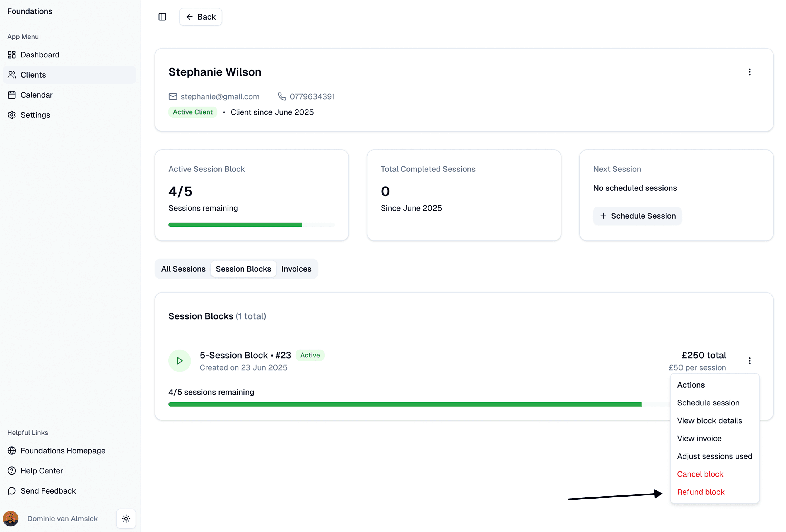Select Refund block from Actions menu
The width and height of the screenshot is (786, 532).
(x=701, y=492)
